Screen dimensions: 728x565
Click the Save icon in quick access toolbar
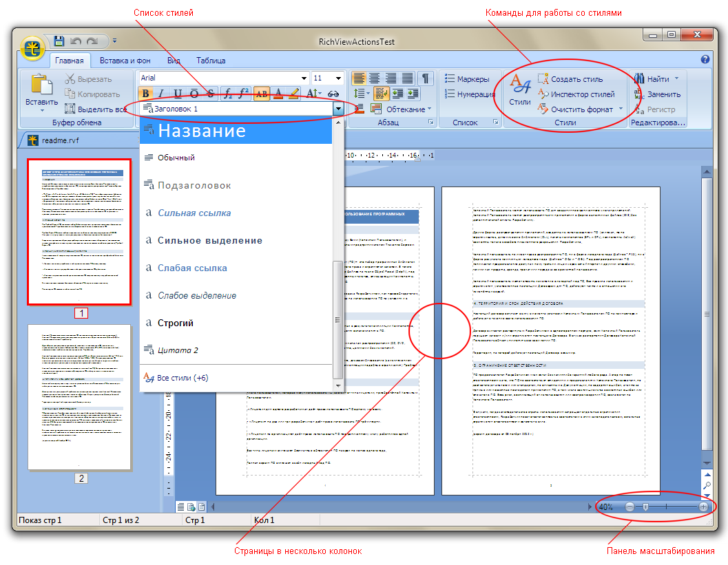click(x=59, y=41)
